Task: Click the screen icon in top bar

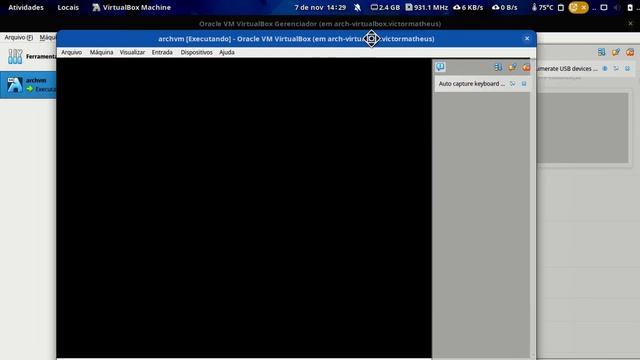Action: click(x=604, y=7)
